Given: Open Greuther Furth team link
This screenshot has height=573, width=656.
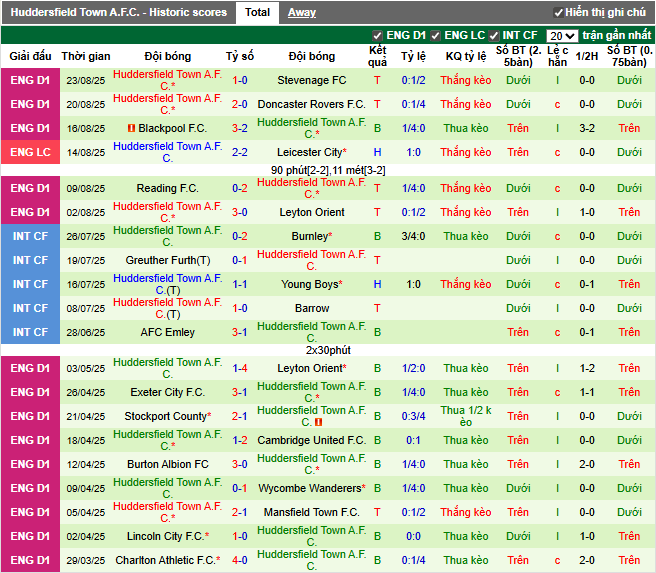Looking at the screenshot, I should pyautogui.click(x=161, y=260).
